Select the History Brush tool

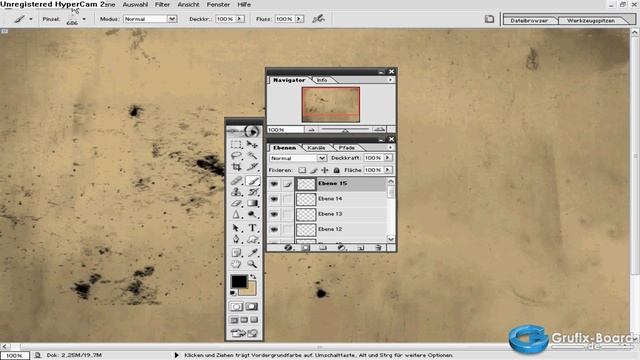(252, 192)
